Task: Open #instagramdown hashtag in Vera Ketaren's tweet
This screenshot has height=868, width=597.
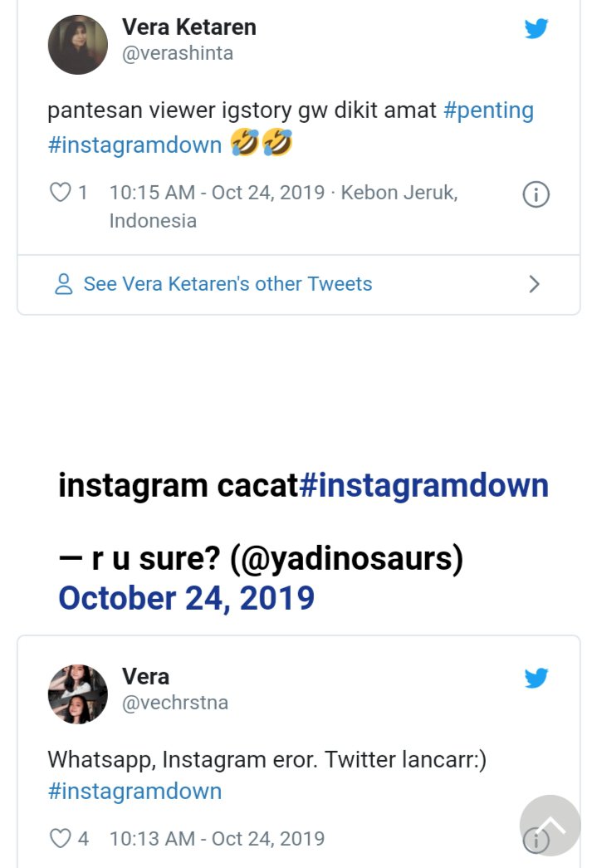Action: click(x=135, y=145)
